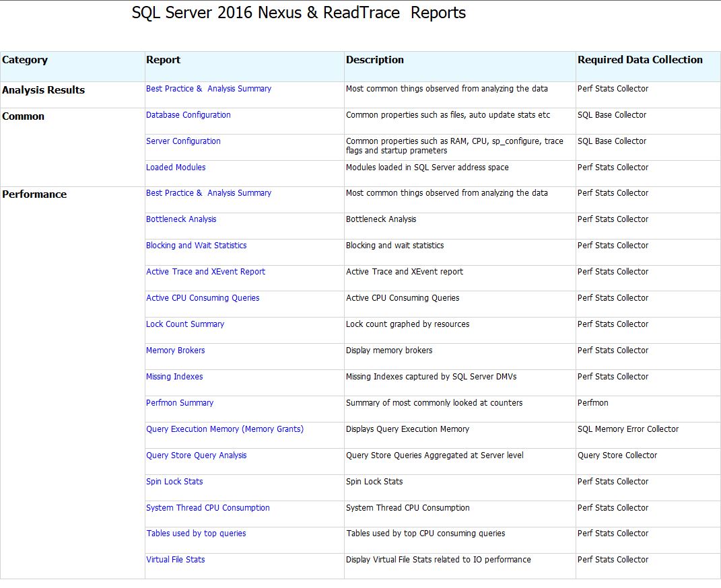The image size is (721, 588).
Task: Click the description 'Lock count graphed by resources'
Action: click(x=408, y=324)
